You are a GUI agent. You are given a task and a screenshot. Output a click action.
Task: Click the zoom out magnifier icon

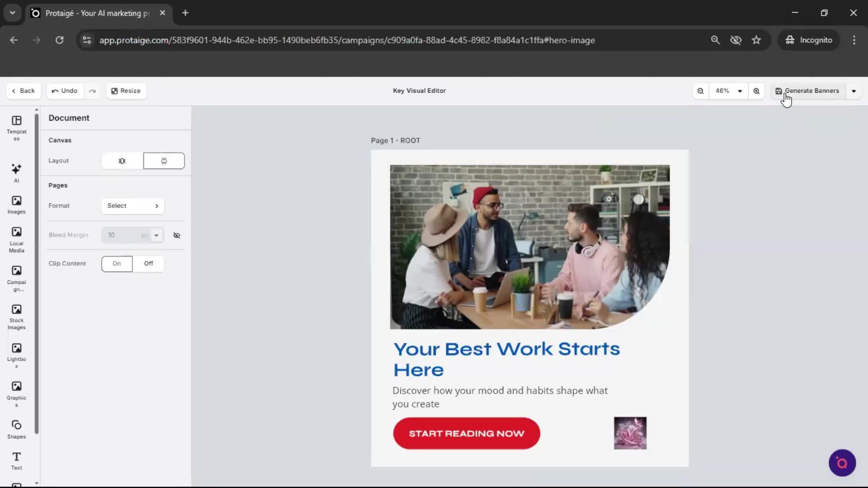(700, 91)
